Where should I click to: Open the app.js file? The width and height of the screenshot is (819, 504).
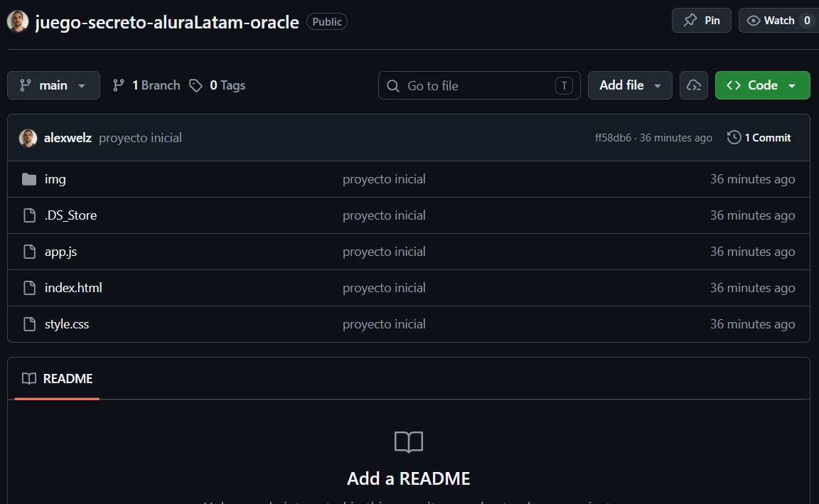click(x=60, y=252)
